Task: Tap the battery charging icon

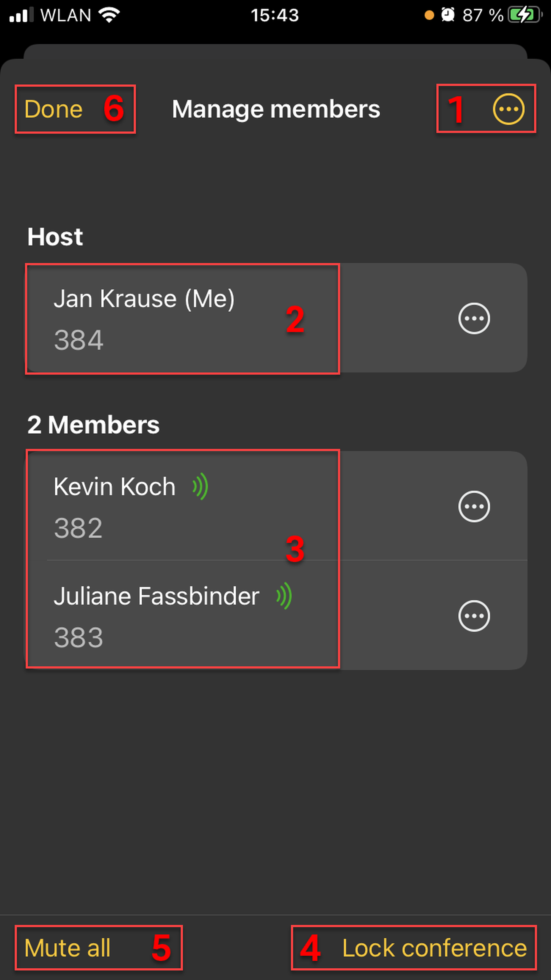Action: [x=525, y=15]
